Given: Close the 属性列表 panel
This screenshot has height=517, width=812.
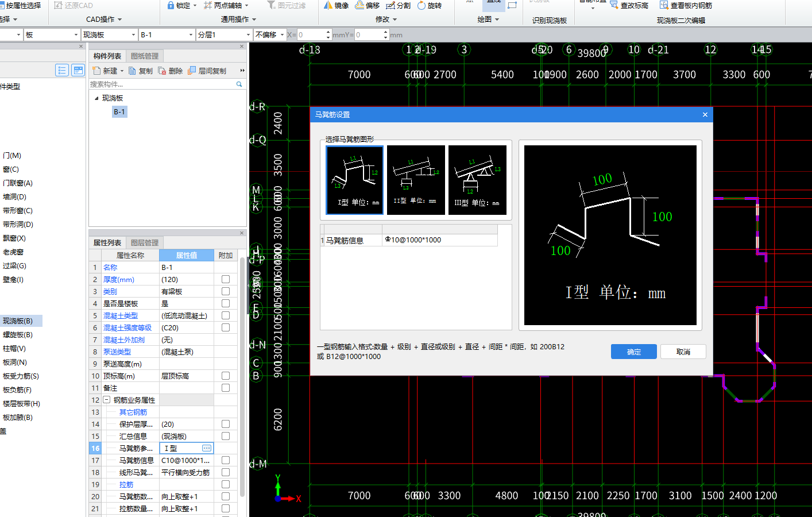Looking at the screenshot, I should 242,233.
